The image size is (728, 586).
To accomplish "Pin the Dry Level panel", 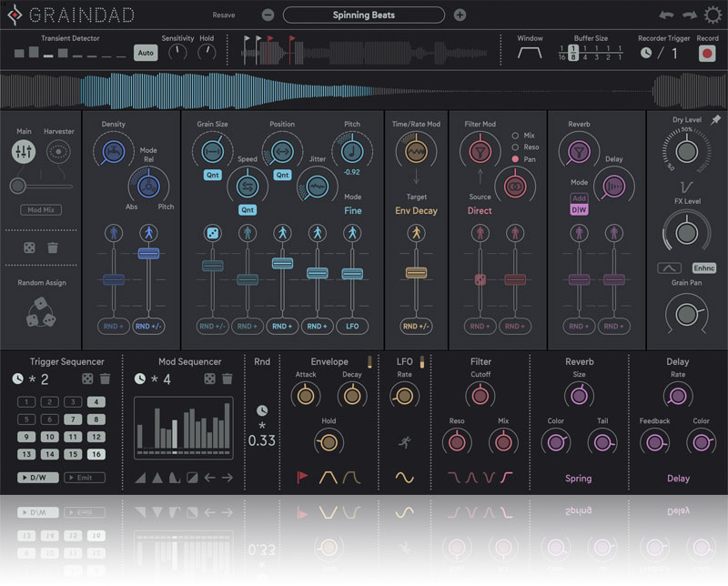I will point(715,119).
